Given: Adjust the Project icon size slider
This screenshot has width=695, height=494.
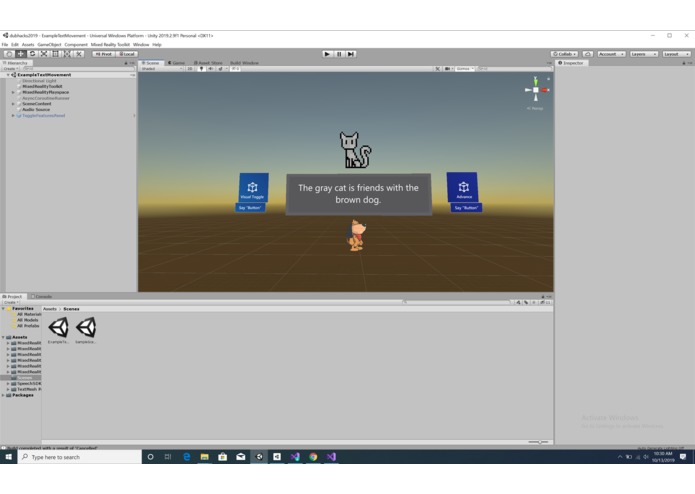Looking at the screenshot, I should (539, 442).
